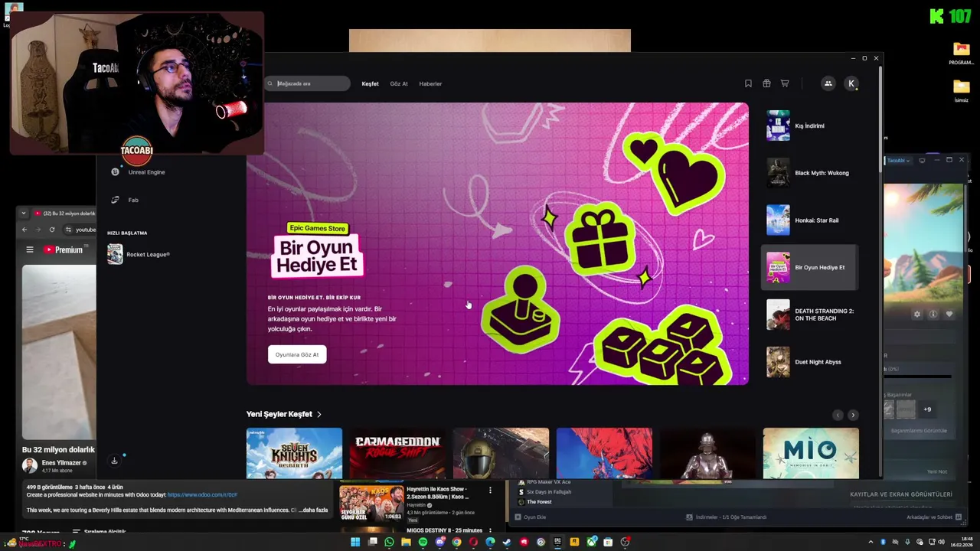Open WhatsApp from the taskbar
Image resolution: width=980 pixels, height=551 pixels.
[x=389, y=542]
